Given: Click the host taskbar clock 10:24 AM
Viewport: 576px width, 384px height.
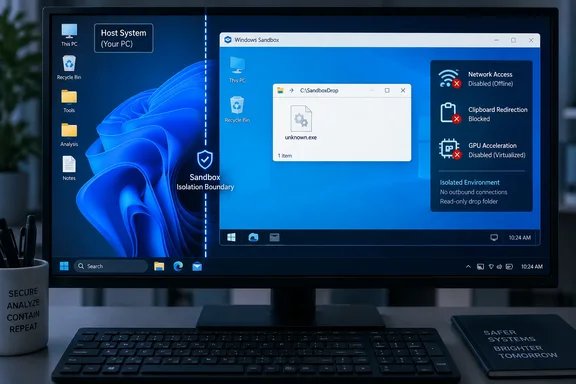Looking at the screenshot, I should point(532,267).
